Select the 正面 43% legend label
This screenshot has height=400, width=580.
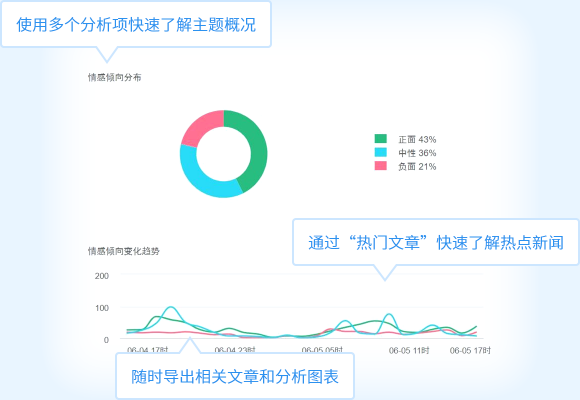[x=417, y=140]
